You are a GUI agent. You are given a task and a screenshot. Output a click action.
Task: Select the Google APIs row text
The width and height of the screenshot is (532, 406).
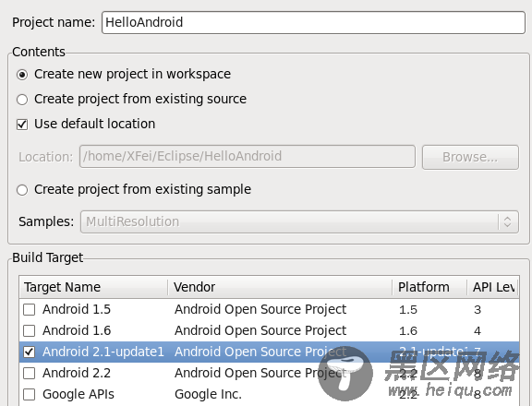coord(79,394)
